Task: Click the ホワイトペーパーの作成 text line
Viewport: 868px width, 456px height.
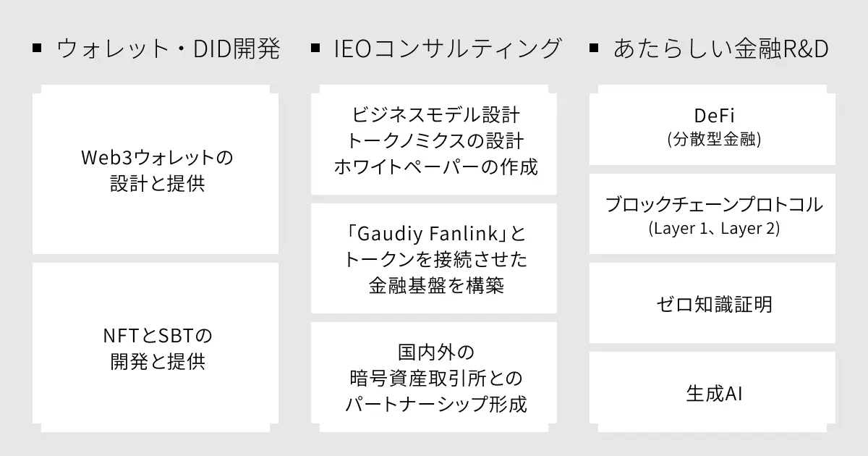Action: (x=435, y=166)
